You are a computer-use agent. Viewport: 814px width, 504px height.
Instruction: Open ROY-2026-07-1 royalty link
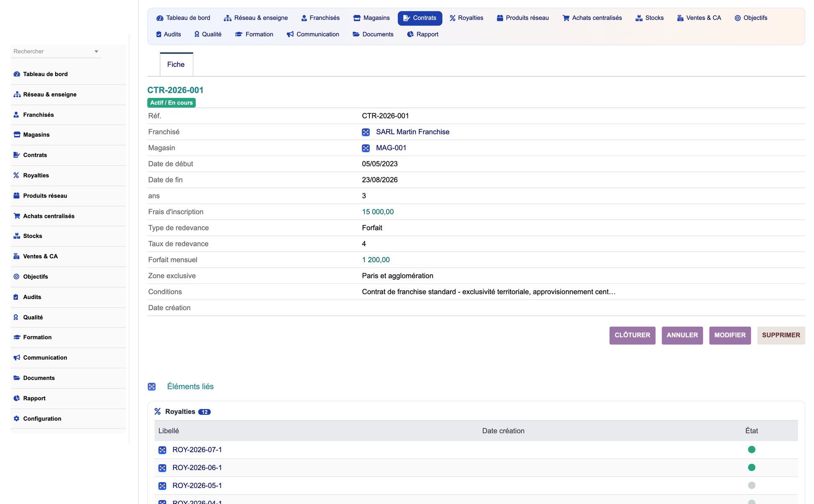[x=197, y=450]
